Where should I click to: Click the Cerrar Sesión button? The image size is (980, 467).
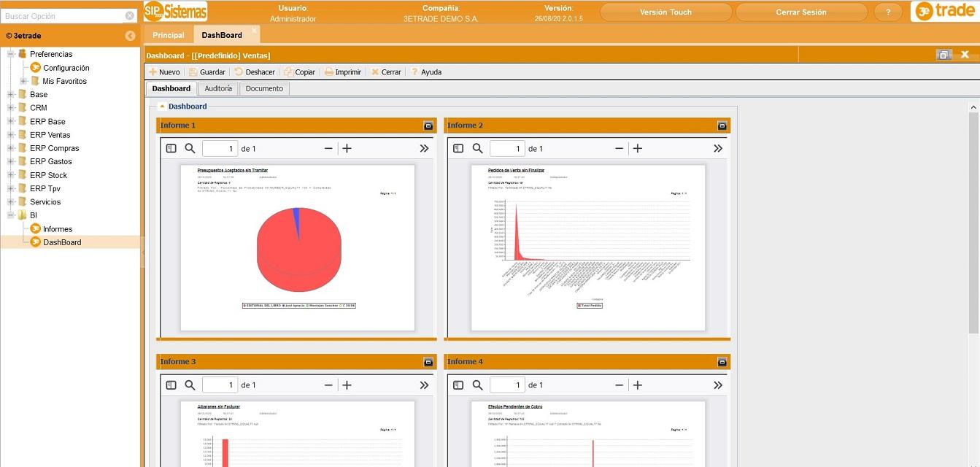[x=800, y=12]
